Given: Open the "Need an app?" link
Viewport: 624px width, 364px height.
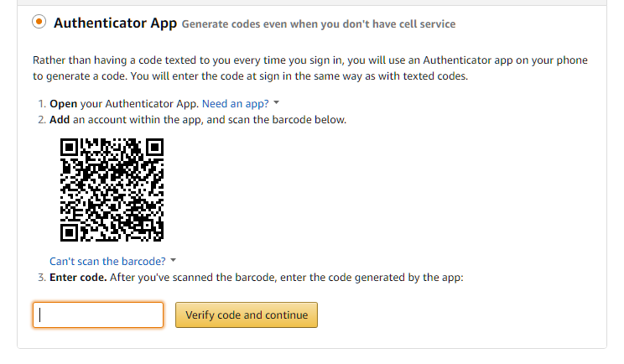Looking at the screenshot, I should 235,104.
